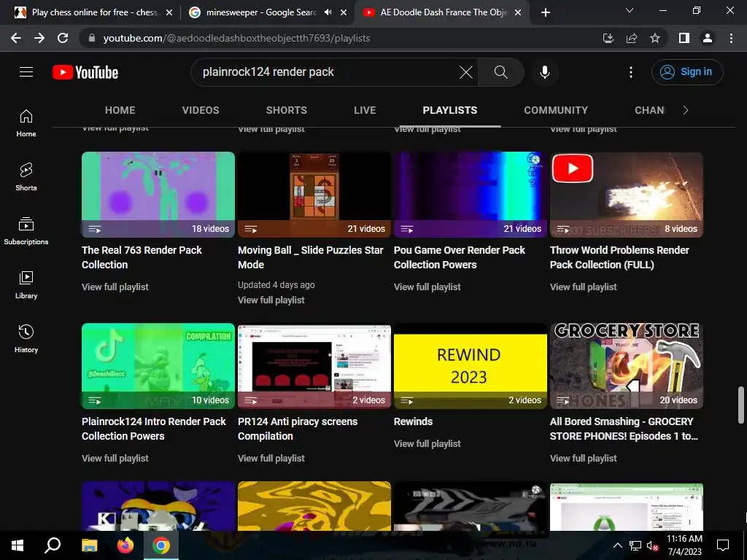Click the share page icon in address bar

[632, 38]
